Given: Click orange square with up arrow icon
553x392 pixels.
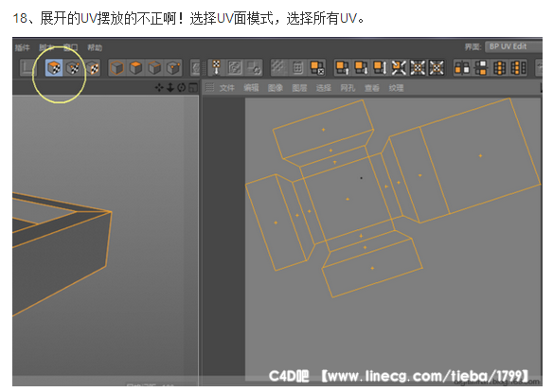Looking at the screenshot, I should click(x=342, y=67).
